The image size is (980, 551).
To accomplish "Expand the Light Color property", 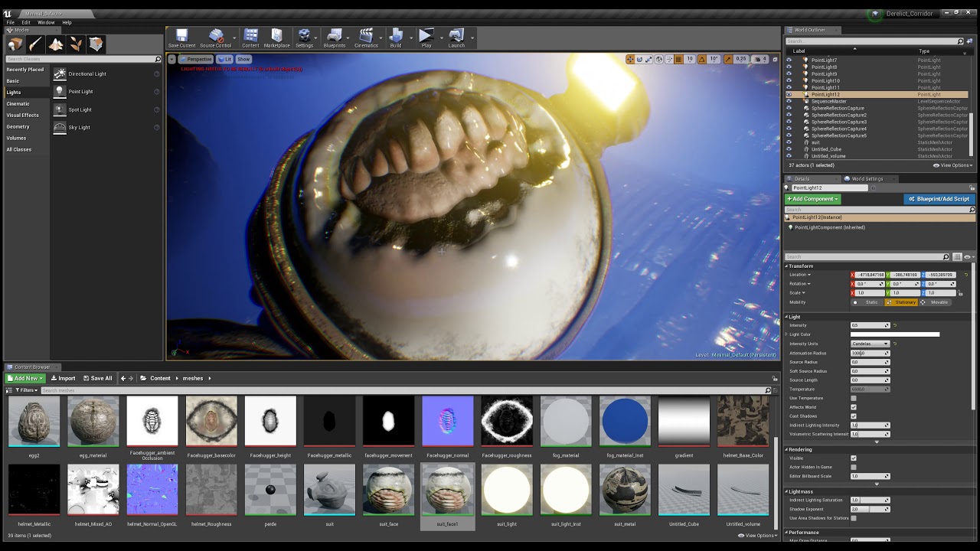I will (787, 334).
